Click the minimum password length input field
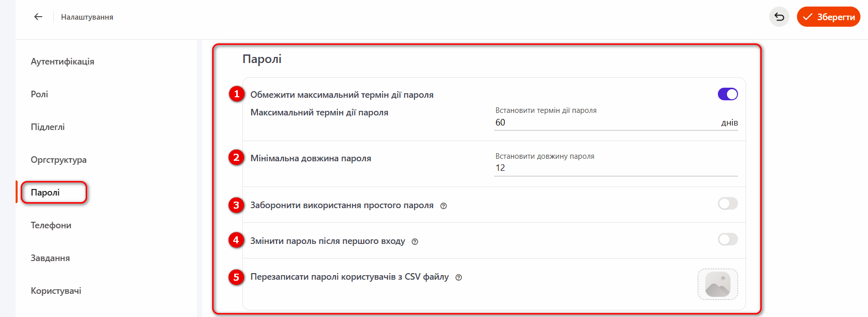The width and height of the screenshot is (868, 317). pos(615,168)
